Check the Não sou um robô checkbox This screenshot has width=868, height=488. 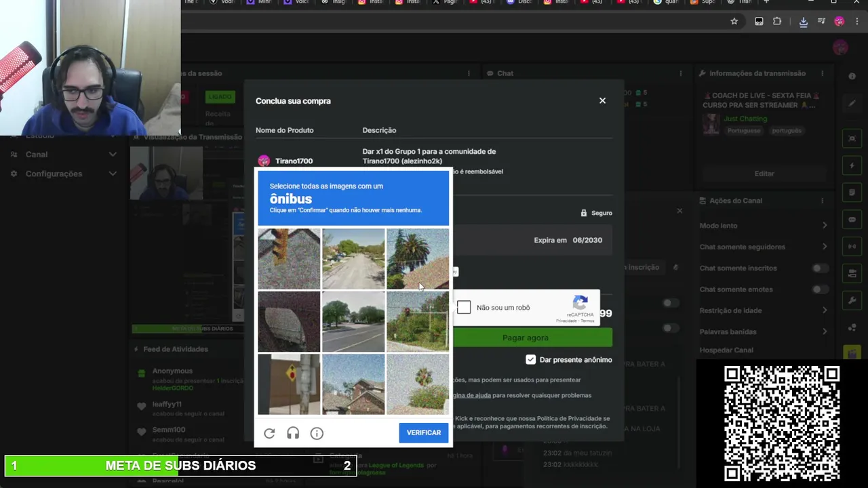(x=464, y=308)
